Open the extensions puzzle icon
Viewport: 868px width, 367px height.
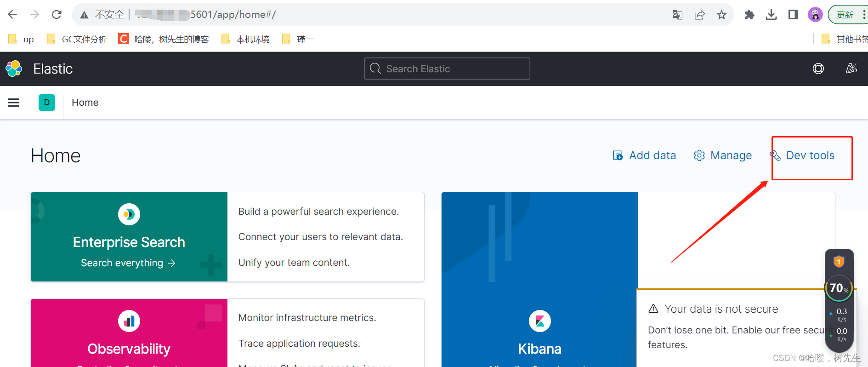[749, 15]
